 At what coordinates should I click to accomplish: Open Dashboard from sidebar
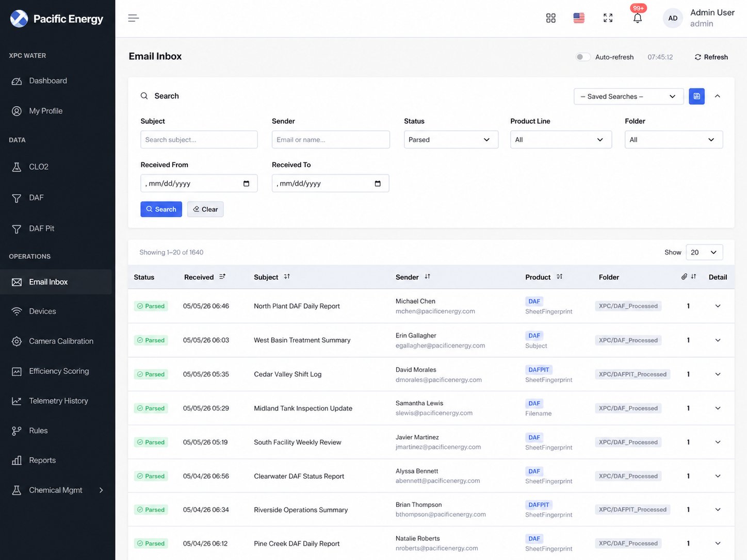[x=56, y=81]
